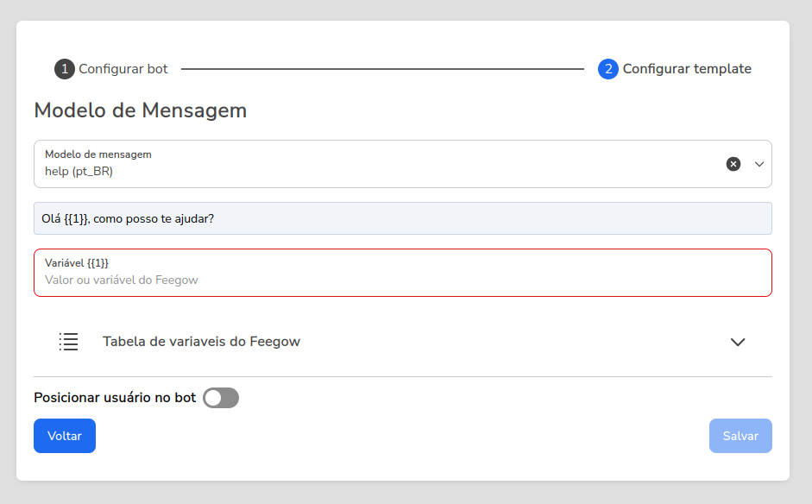
Task: Expand Tabela de variaveis do Feegow chevron
Action: click(x=738, y=342)
